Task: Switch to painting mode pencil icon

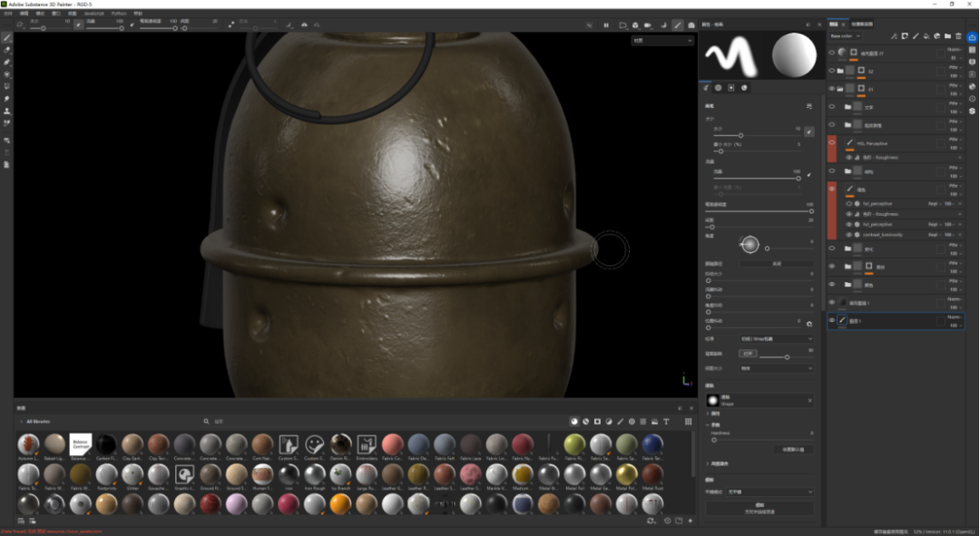Action: 678,25
